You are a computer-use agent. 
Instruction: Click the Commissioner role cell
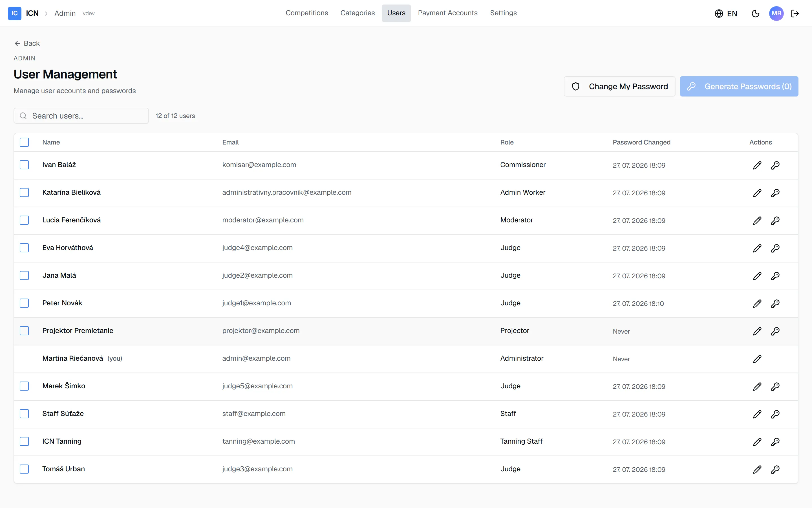(523, 165)
